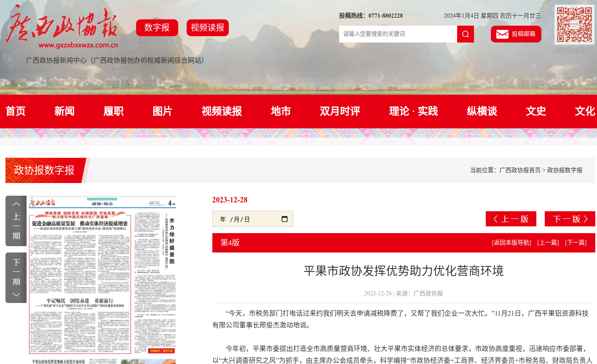Click 上一版 previous page button
Viewport: 597px width, 364px height.
511,219
